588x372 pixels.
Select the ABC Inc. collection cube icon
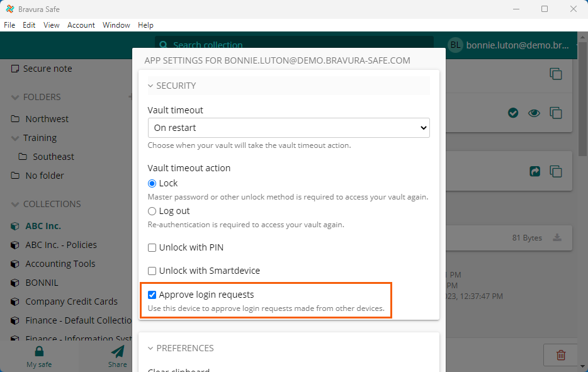14,226
